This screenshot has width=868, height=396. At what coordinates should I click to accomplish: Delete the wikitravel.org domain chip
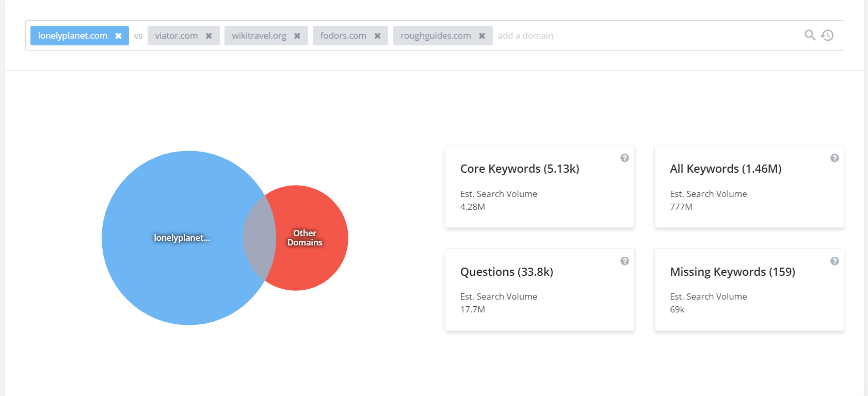pos(297,36)
